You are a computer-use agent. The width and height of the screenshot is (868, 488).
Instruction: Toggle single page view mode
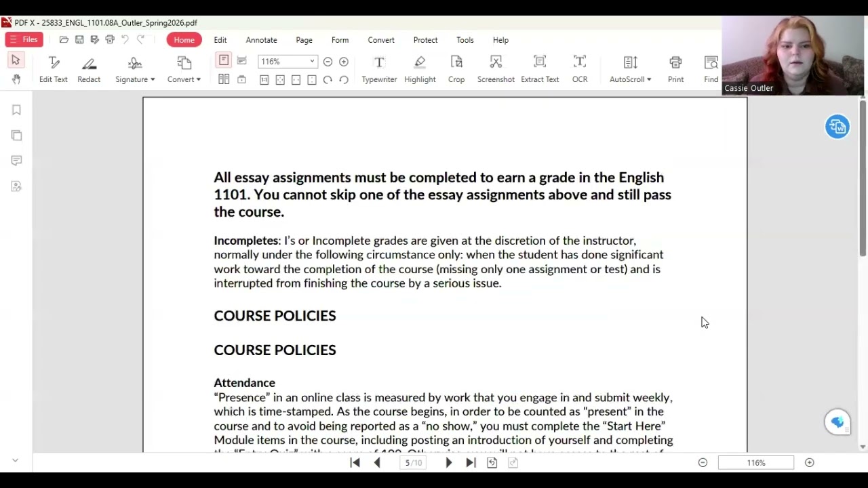pyautogui.click(x=224, y=60)
